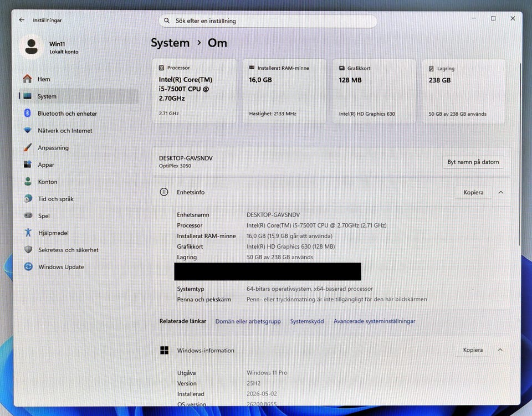This screenshot has height=416, width=532.
Task: Select the Installerat RAM-minne card
Action: pyautogui.click(x=284, y=91)
